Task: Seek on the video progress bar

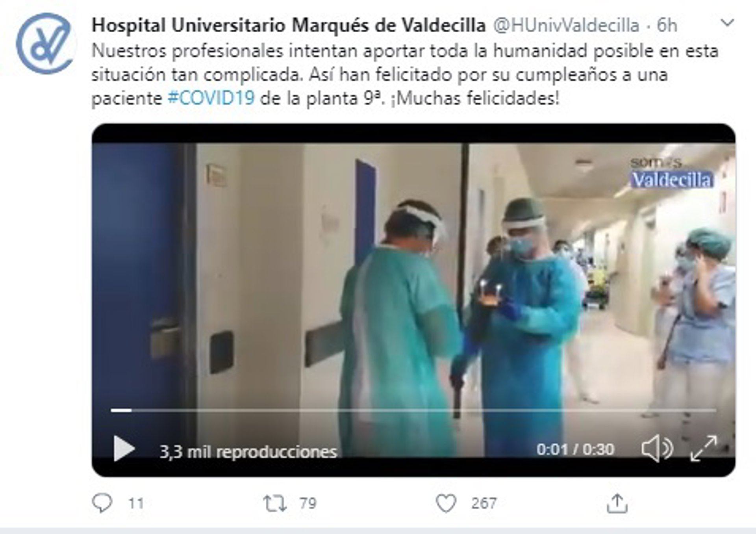Action: (x=413, y=410)
